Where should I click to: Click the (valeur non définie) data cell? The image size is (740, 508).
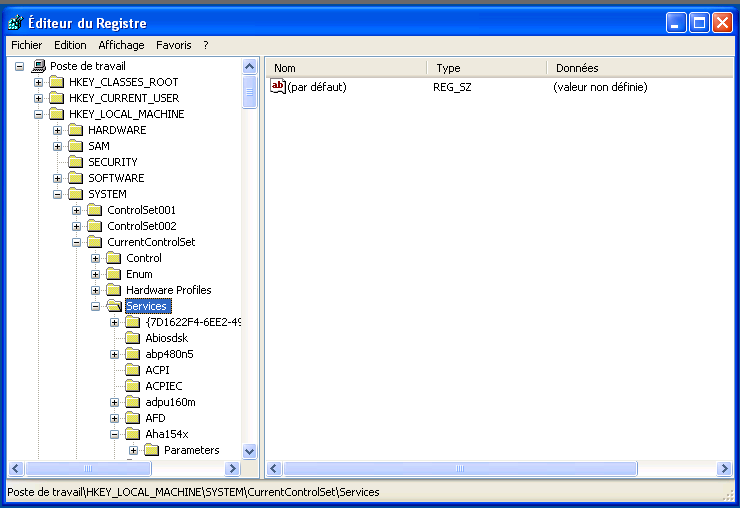(x=600, y=87)
